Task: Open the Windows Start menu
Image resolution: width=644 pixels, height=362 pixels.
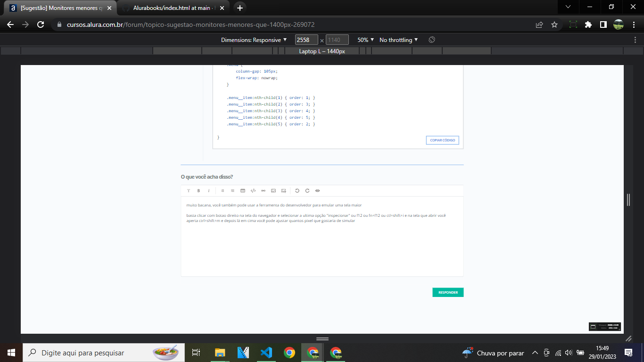Action: [x=11, y=353]
